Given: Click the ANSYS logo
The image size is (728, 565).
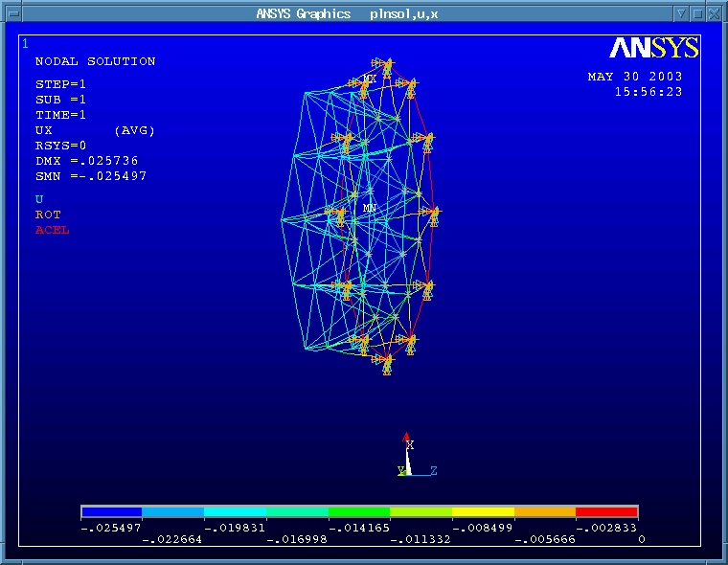Looking at the screenshot, I should [x=653, y=47].
